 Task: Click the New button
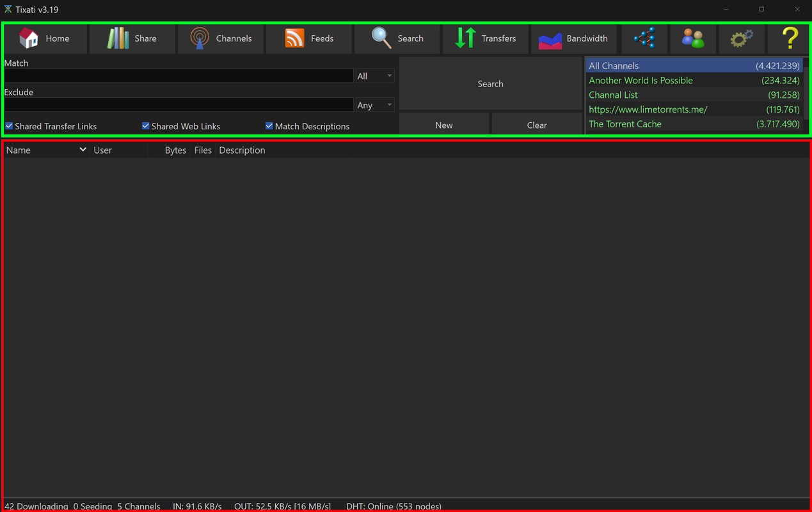coord(444,125)
